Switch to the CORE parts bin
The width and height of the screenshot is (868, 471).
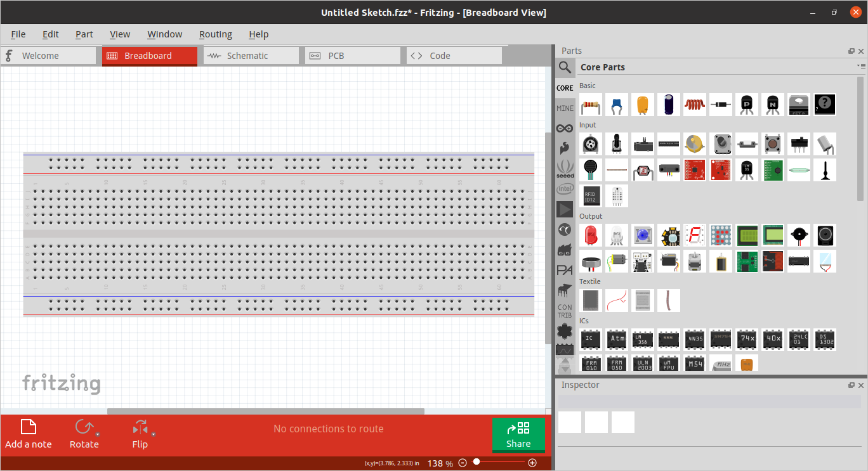pos(565,88)
